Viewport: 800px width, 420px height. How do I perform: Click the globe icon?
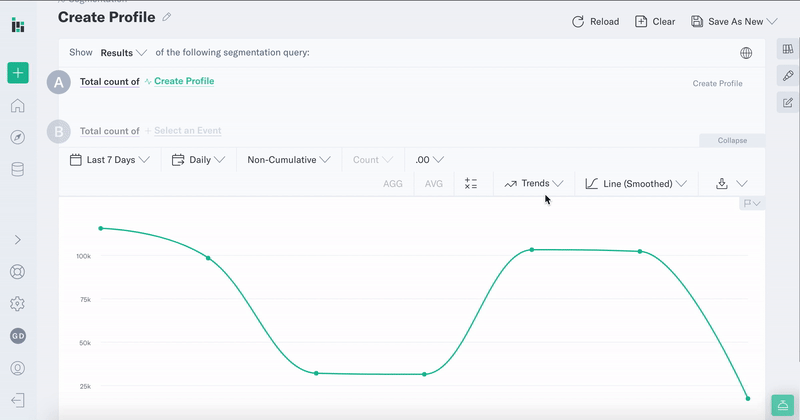coord(746,53)
